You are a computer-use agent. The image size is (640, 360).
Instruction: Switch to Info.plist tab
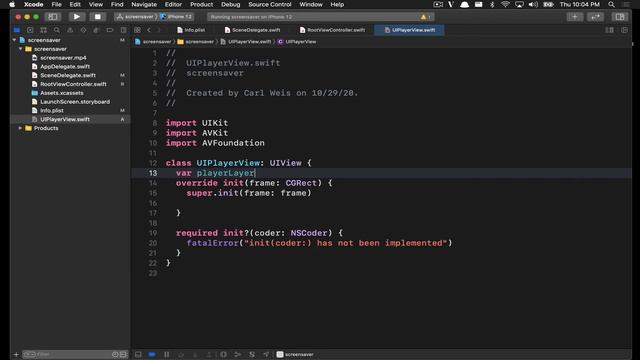pos(191,30)
